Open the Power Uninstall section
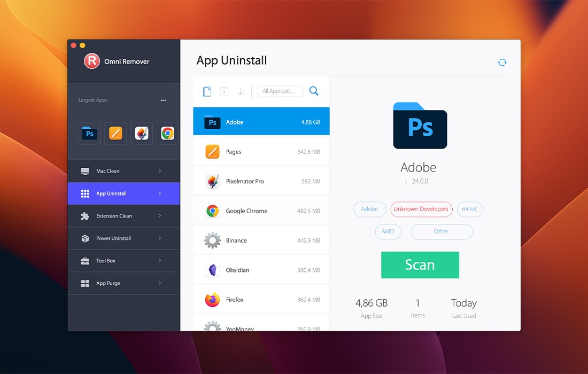This screenshot has width=588, height=374. [x=124, y=238]
